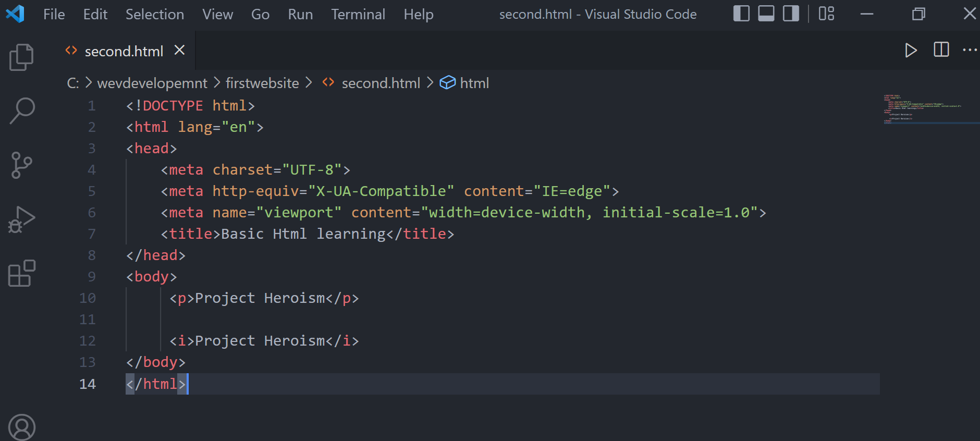Image resolution: width=980 pixels, height=441 pixels.
Task: Toggle the primary side bar
Action: pyautogui.click(x=741, y=14)
